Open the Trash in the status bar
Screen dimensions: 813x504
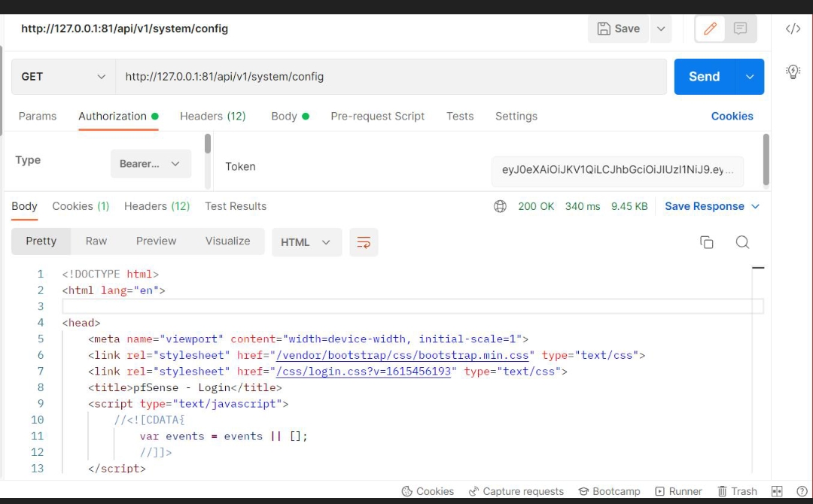(x=737, y=491)
